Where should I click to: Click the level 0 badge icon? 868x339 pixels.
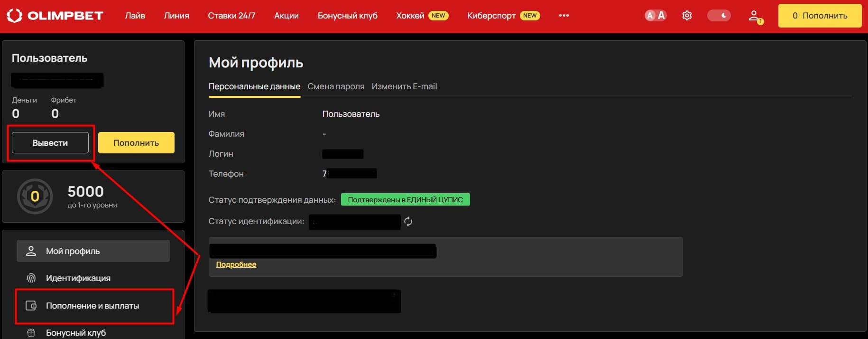click(x=35, y=196)
